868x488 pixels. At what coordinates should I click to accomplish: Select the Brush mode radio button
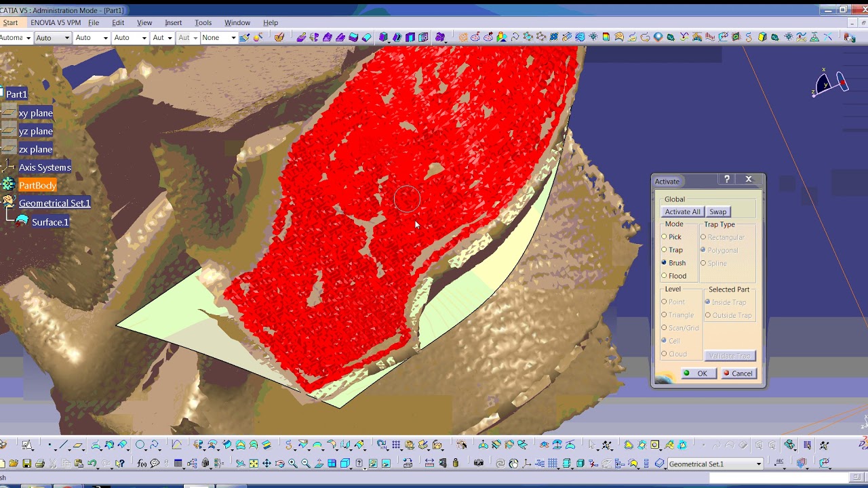point(665,262)
